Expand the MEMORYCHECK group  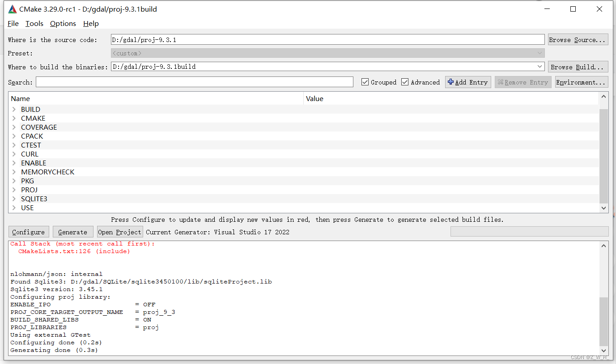[14, 172]
